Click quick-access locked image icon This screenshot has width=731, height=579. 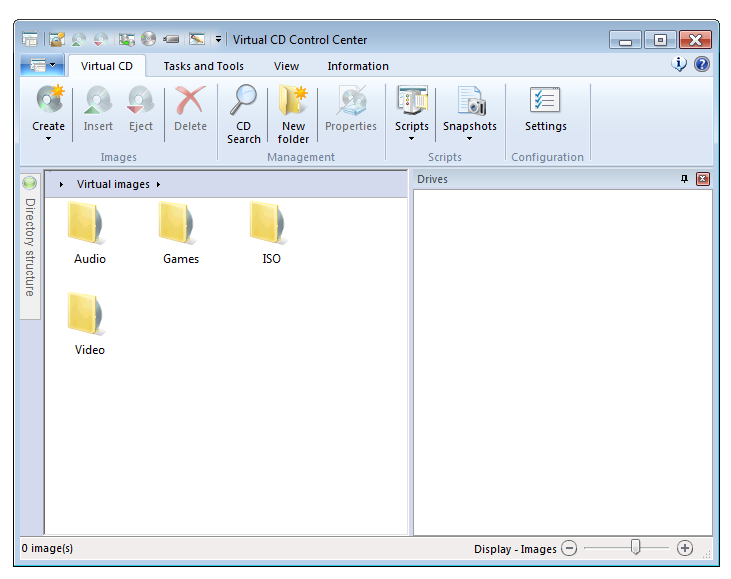pos(57,40)
